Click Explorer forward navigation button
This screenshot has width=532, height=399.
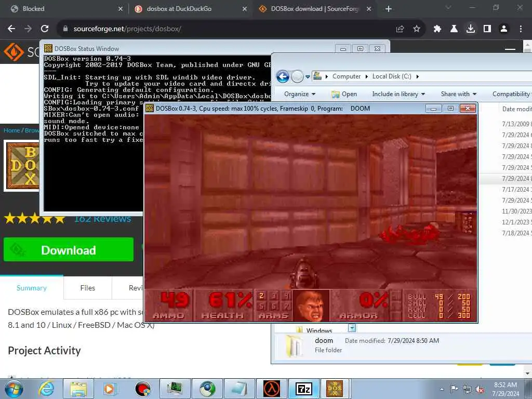[297, 77]
